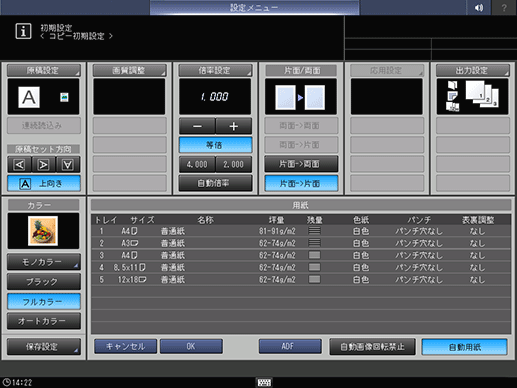Select left-facing original direction icon

point(19,165)
